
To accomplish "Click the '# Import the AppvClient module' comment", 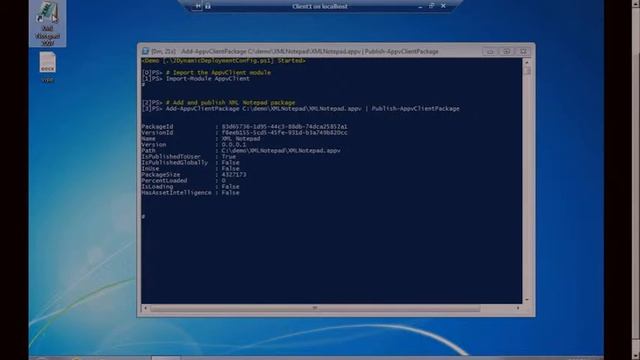I will [x=218, y=72].
